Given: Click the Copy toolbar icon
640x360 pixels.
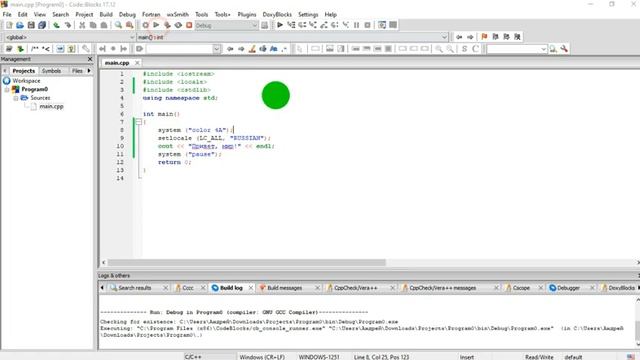Looking at the screenshot, I should click(x=93, y=25).
